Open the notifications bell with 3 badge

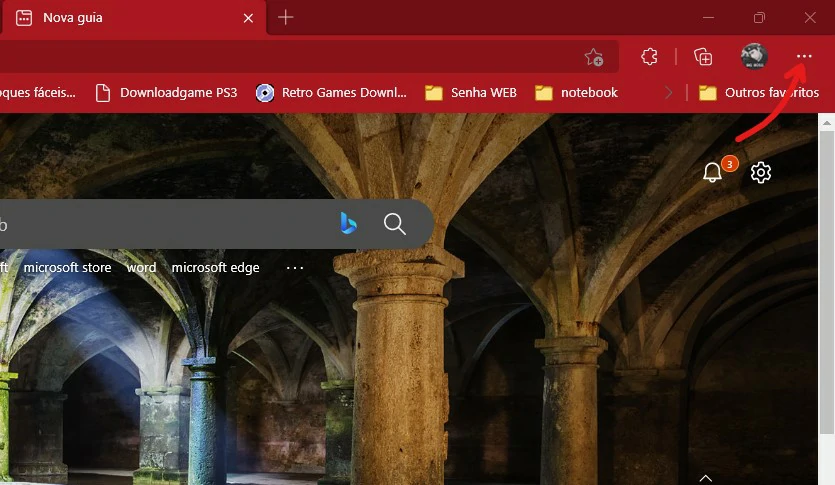coord(712,172)
